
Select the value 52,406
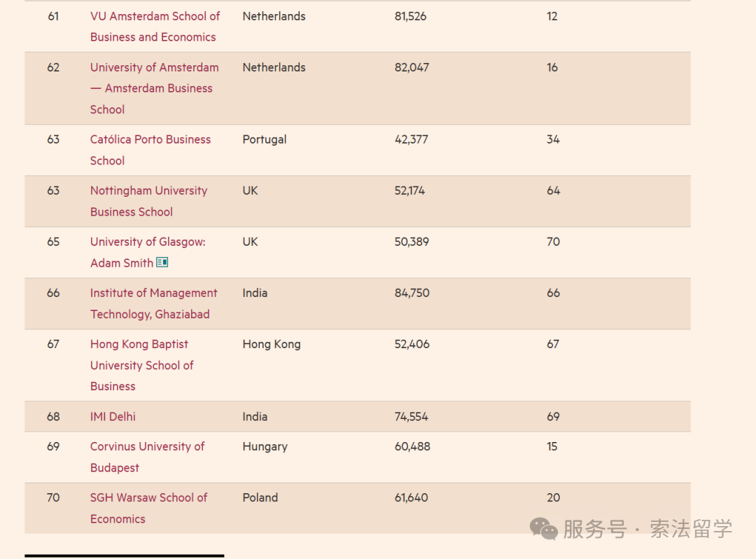point(412,344)
